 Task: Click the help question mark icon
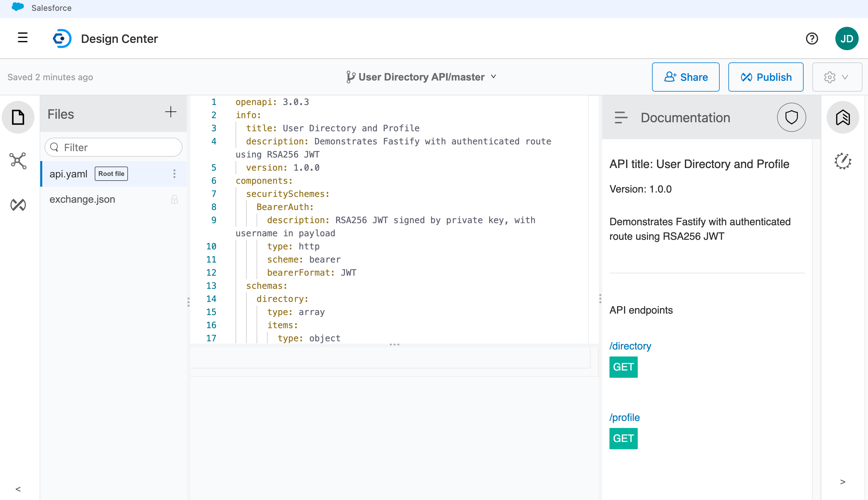click(x=812, y=38)
